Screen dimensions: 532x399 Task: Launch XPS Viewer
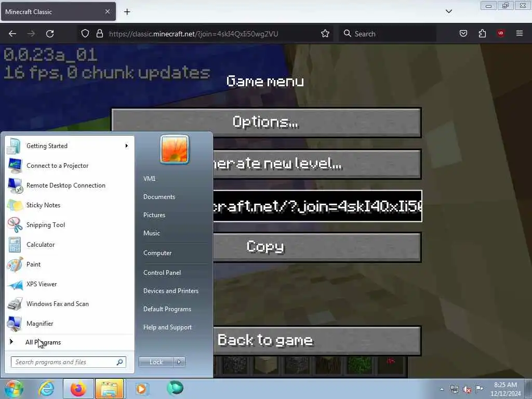pyautogui.click(x=70, y=284)
